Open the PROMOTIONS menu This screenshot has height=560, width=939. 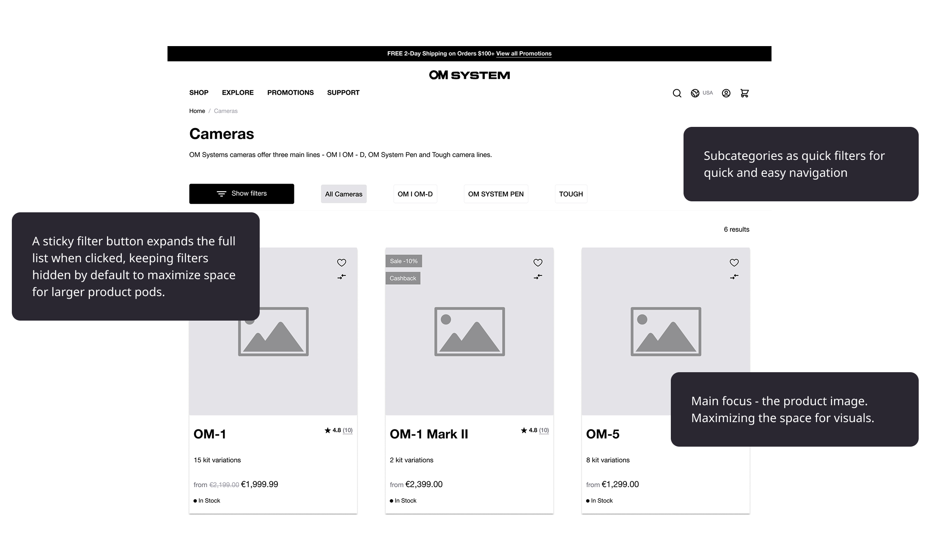[x=290, y=93]
